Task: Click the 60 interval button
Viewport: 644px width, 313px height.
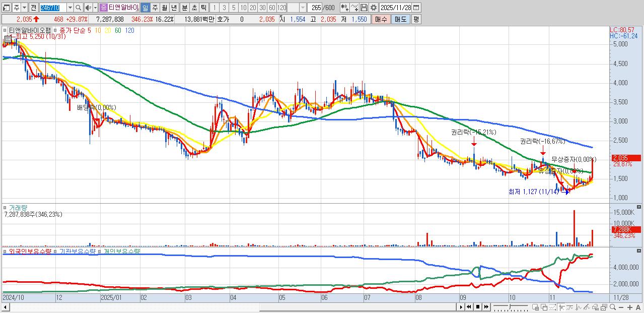Action: point(272,8)
